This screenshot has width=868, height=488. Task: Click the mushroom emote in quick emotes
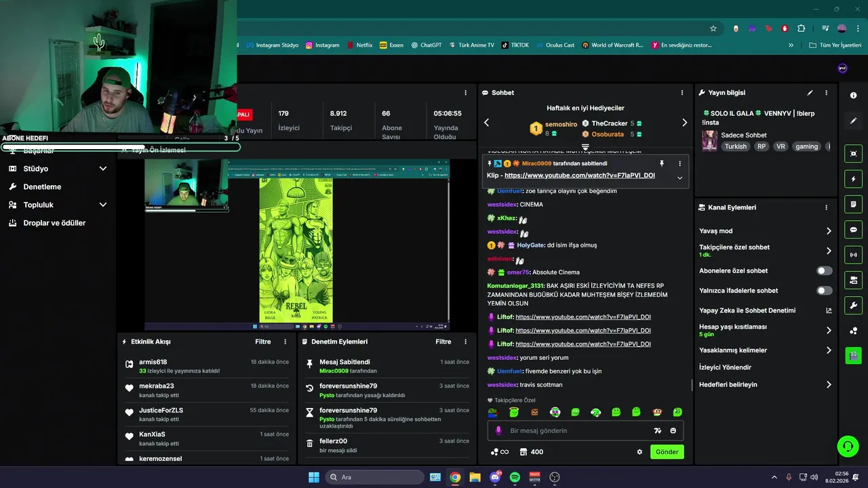tap(657, 412)
